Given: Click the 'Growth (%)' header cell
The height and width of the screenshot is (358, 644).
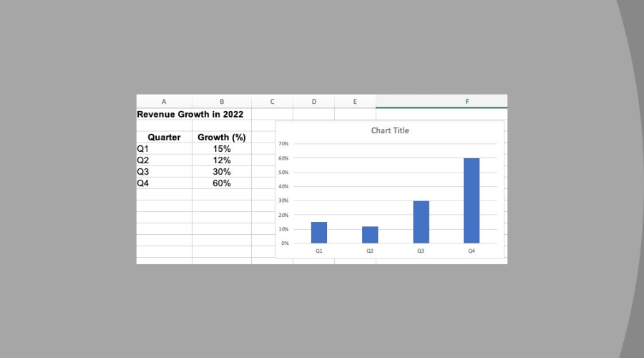Looking at the screenshot, I should 222,137.
